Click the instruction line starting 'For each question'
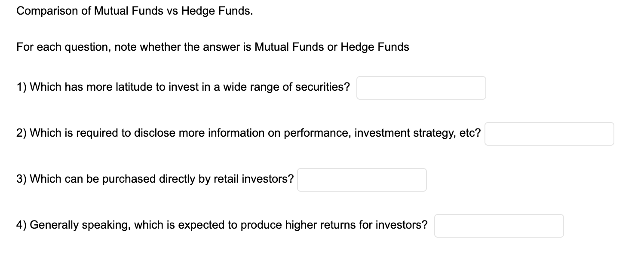This screenshot has height=257, width=644. [x=213, y=47]
